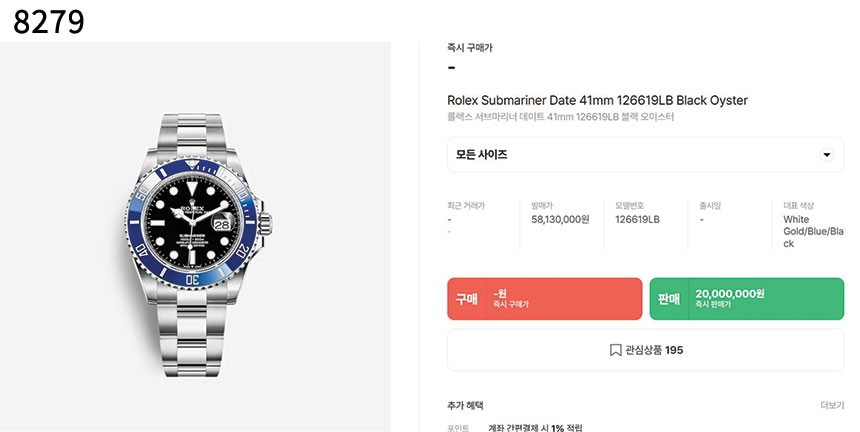Click the date window showing 28 on watch
Image resolution: width=860 pixels, height=432 pixels.
(x=222, y=225)
